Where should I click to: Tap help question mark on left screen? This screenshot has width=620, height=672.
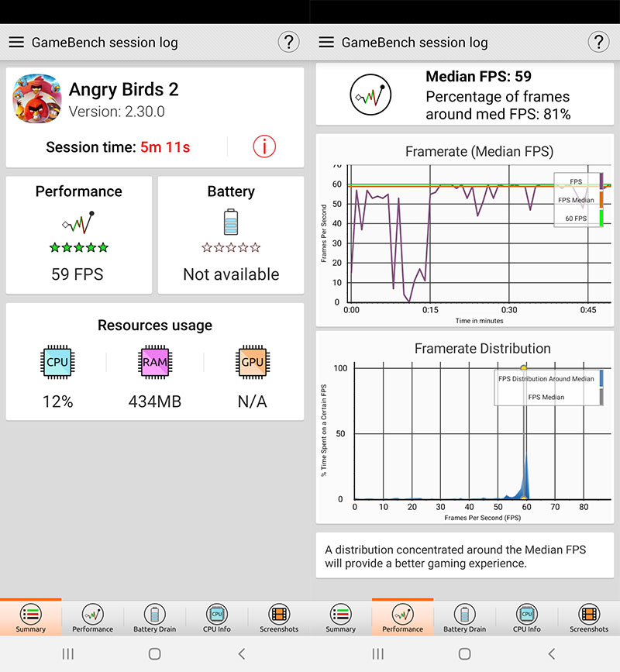pos(289,42)
